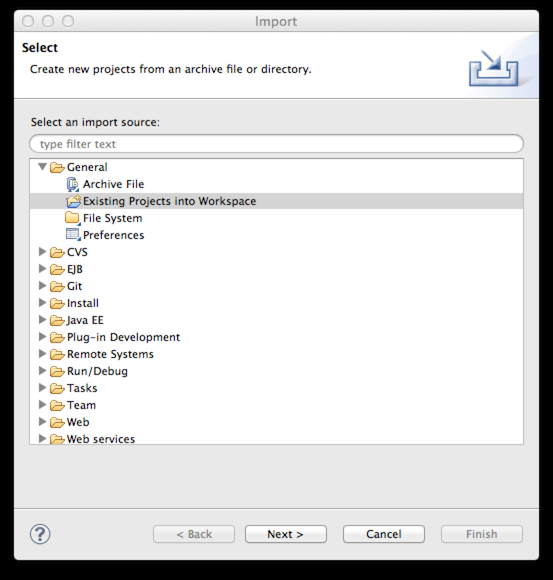This screenshot has width=553, height=580.
Task: Click the Preferences import icon
Action: coord(73,235)
